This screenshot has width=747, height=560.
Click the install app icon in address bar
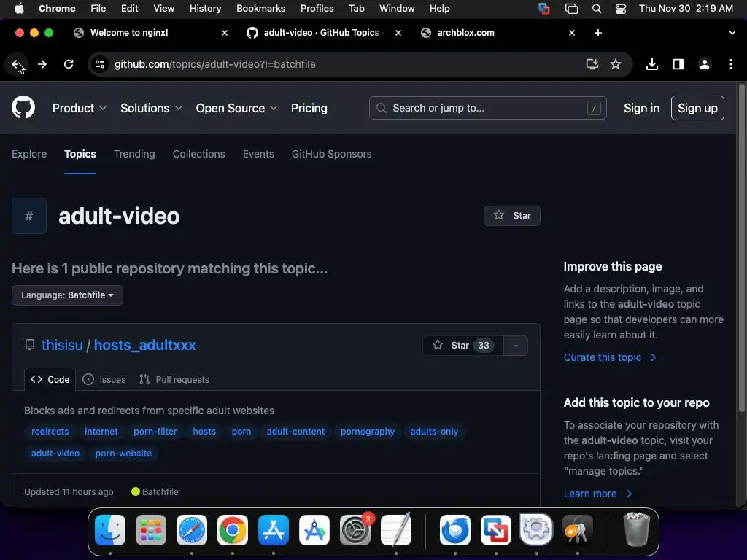tap(592, 64)
